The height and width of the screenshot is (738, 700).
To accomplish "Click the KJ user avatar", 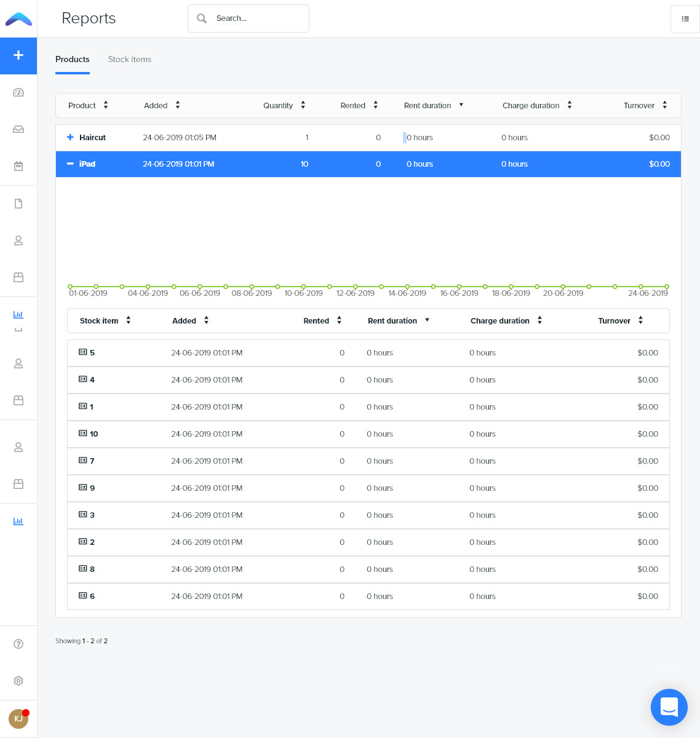I will point(18,718).
